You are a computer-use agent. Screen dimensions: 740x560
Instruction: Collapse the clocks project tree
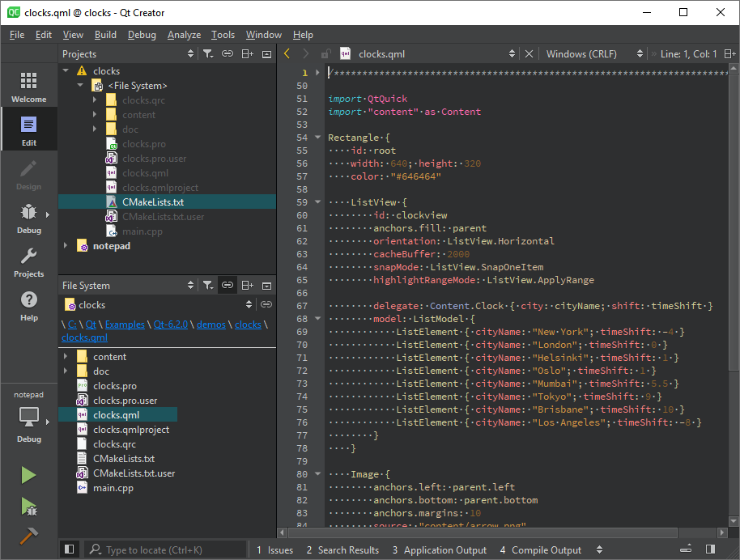click(x=66, y=70)
